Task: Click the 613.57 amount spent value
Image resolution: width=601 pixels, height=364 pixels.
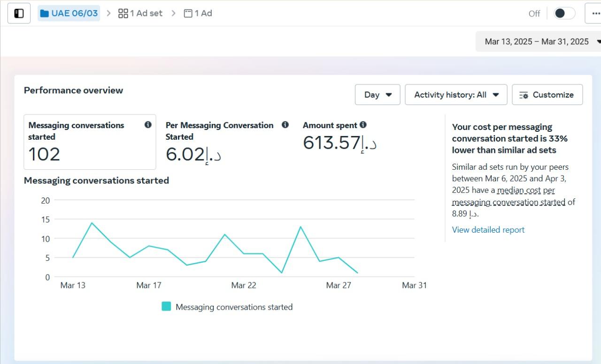Action: click(339, 143)
